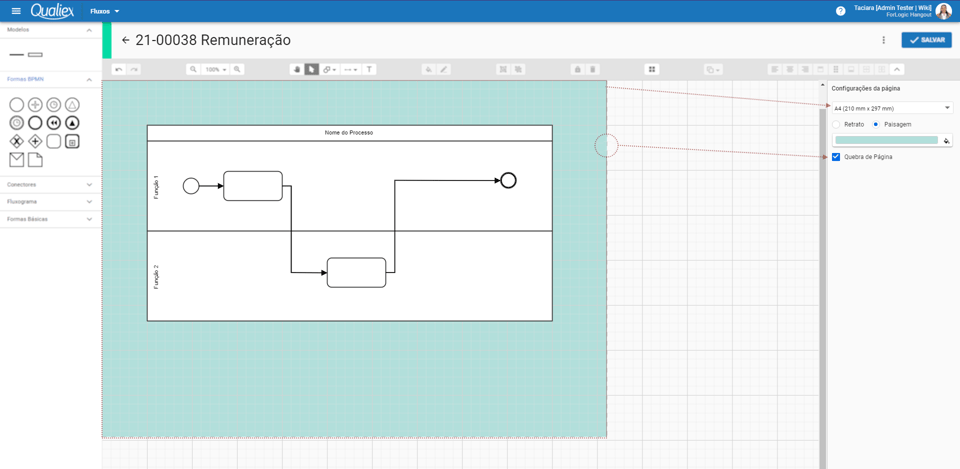Click the paint bucket beside the color swatch
The height and width of the screenshot is (469, 960).
[x=947, y=140]
